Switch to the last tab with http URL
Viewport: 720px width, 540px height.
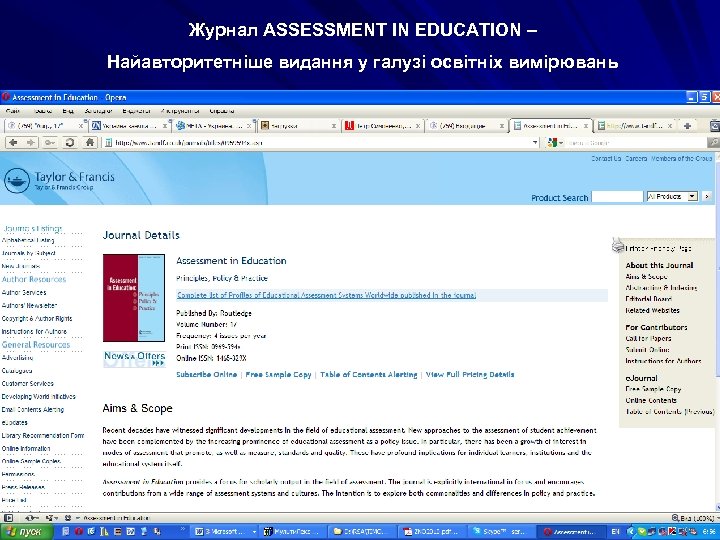(x=636, y=125)
